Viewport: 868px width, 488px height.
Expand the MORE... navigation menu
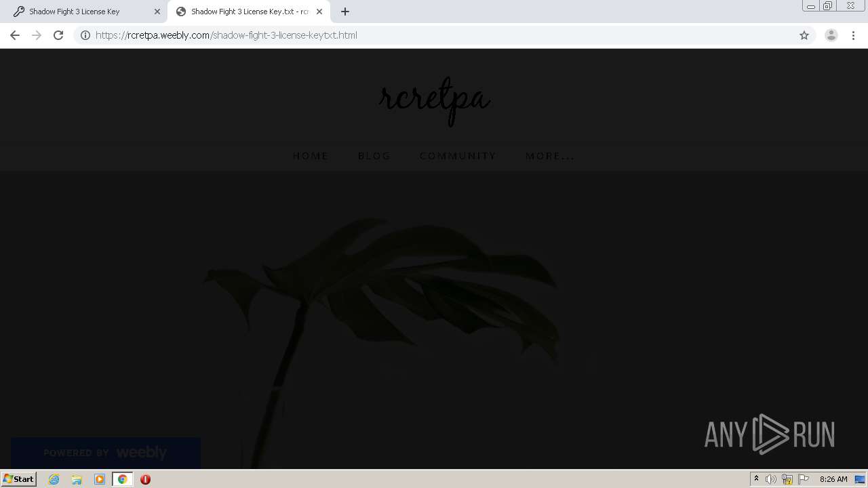tap(550, 156)
